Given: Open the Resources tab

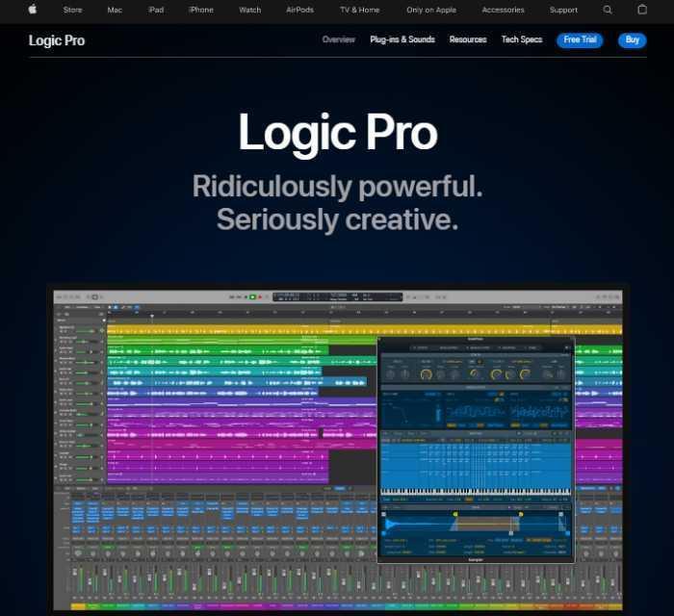Looking at the screenshot, I should [x=468, y=39].
